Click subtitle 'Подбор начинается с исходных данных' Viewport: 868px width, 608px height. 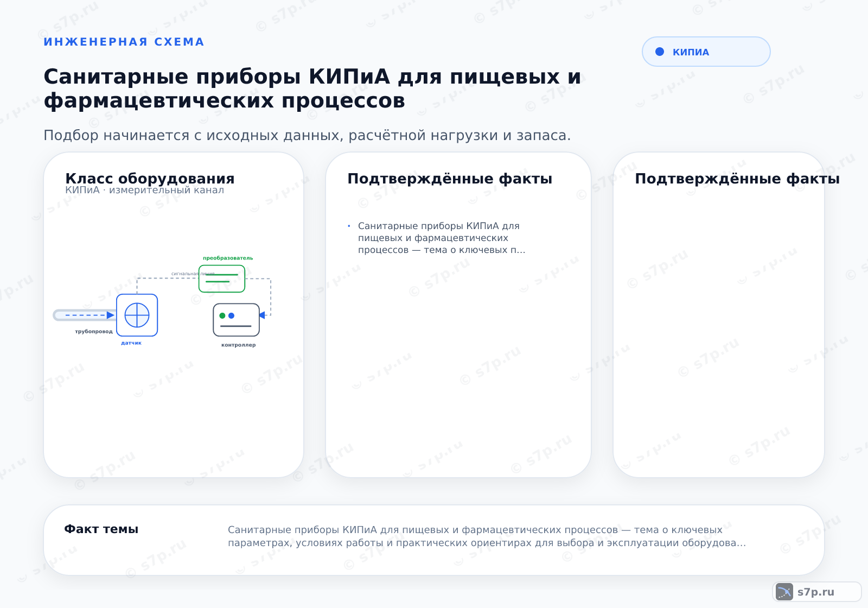click(x=307, y=135)
